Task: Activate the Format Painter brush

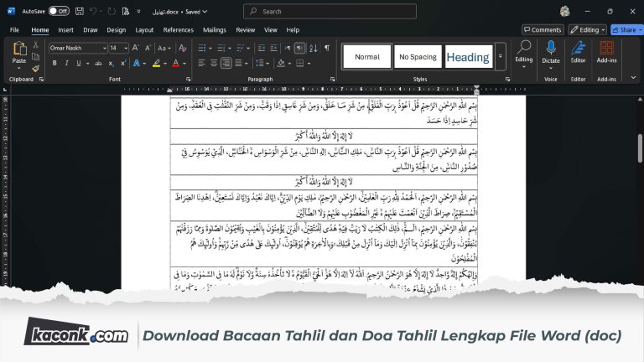Action: coord(36,69)
